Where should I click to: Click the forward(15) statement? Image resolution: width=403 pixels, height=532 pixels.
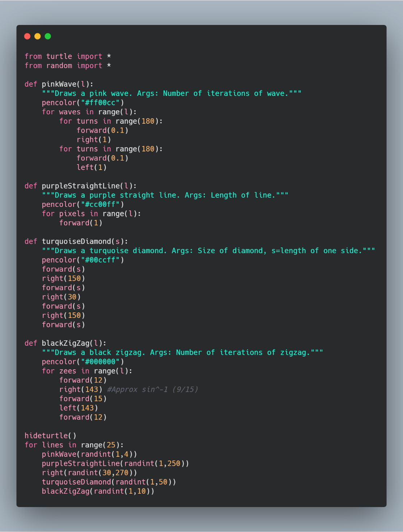click(x=83, y=399)
